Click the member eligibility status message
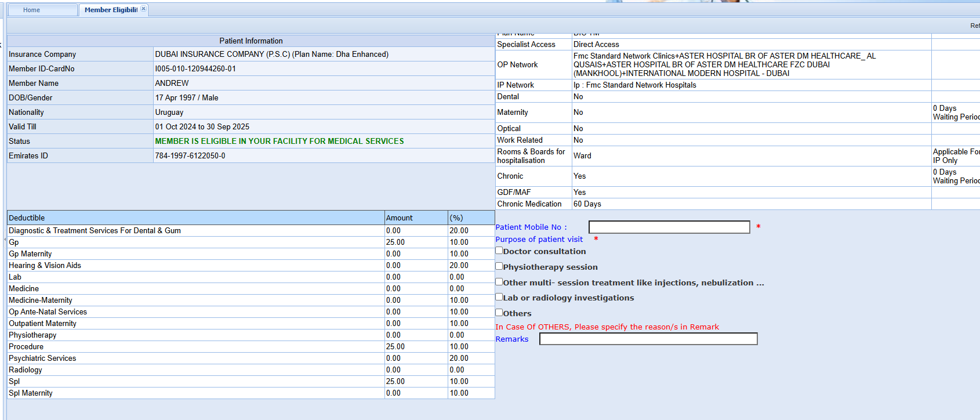The width and height of the screenshot is (980, 420). pos(279,141)
